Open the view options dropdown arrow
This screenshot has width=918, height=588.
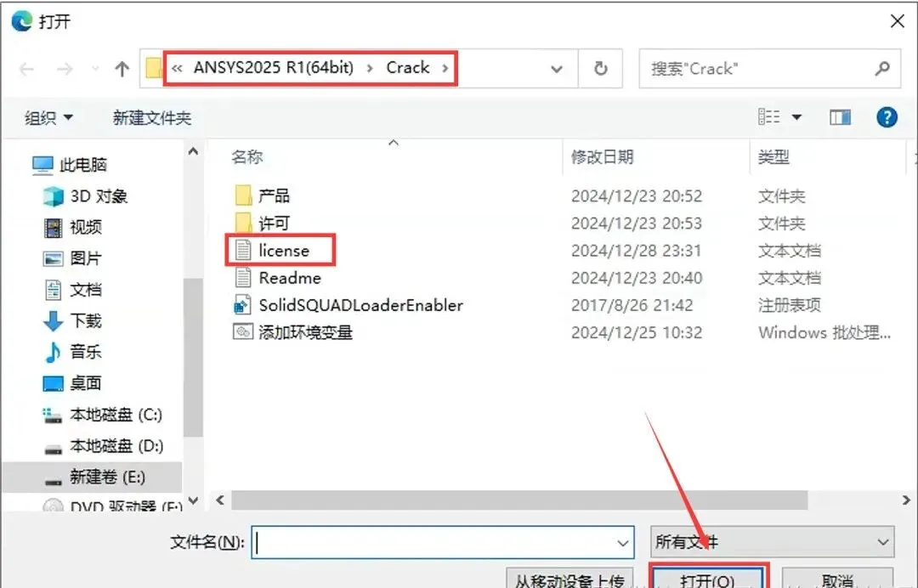click(x=796, y=117)
